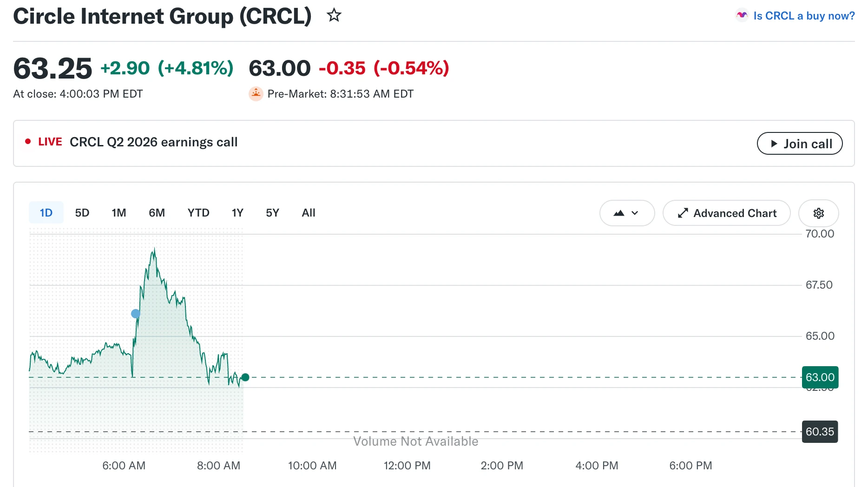Switch to the 5D range tab
Screen dimensions: 868x487
click(82, 213)
